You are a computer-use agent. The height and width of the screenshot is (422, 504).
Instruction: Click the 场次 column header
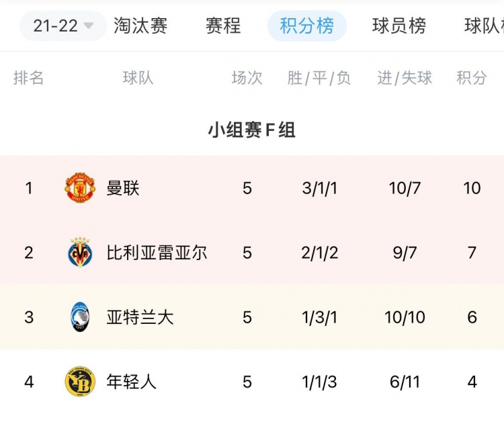pyautogui.click(x=247, y=78)
